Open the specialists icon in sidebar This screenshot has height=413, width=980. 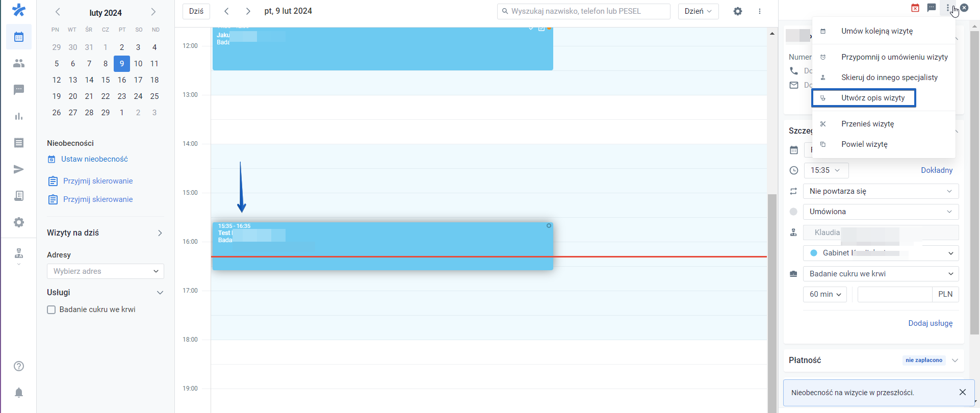point(19,253)
